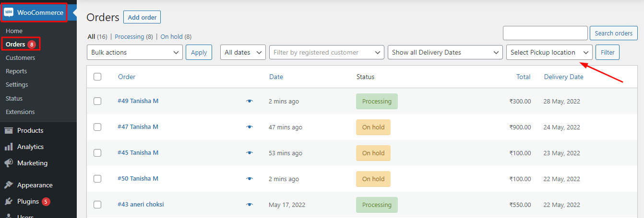Expand the Select Pickup location dropdown

549,52
